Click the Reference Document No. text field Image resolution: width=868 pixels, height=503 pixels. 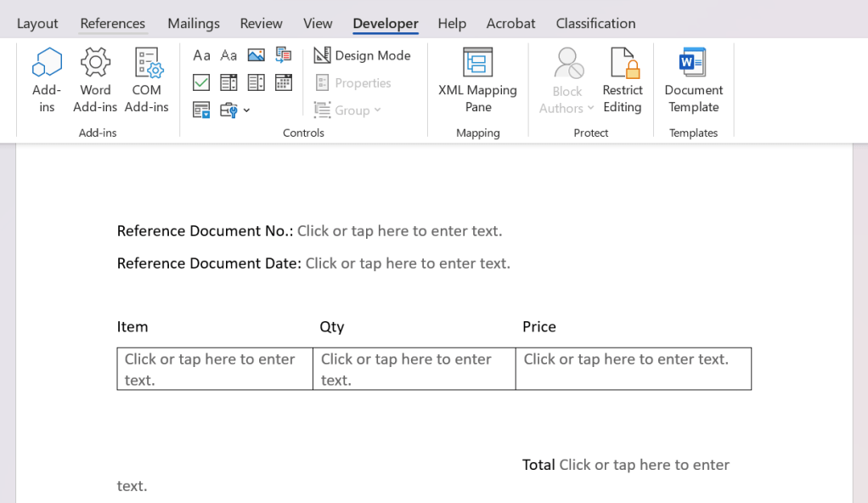click(x=399, y=231)
